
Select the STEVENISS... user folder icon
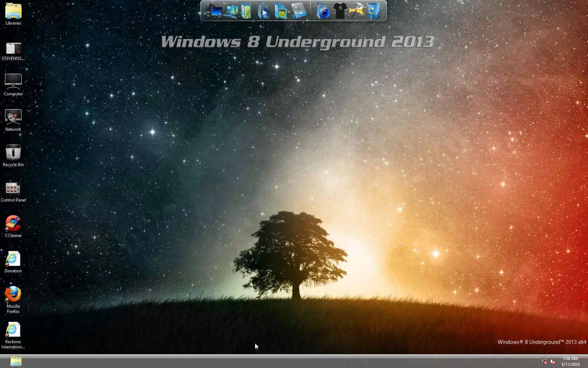coord(13,51)
